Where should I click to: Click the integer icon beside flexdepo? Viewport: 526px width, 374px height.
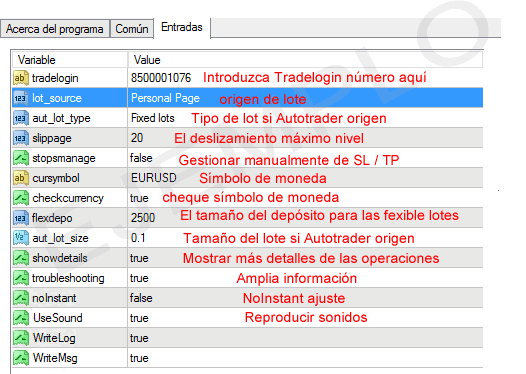(x=21, y=218)
